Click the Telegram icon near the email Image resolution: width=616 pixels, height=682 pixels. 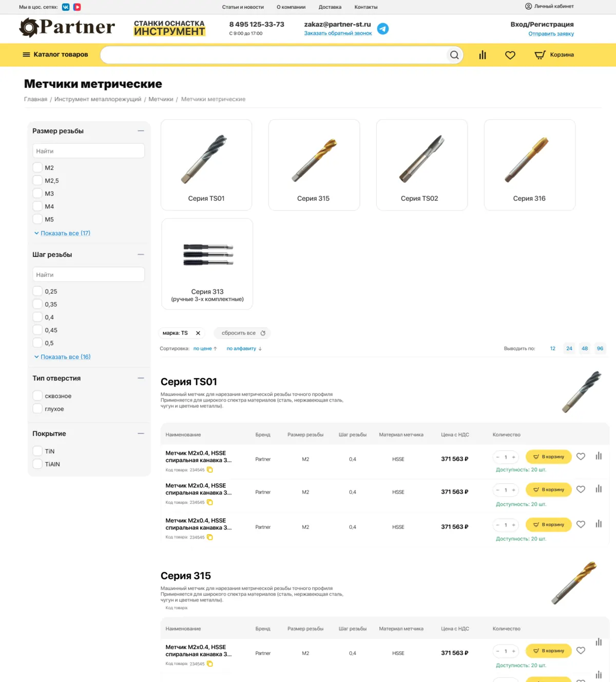coord(383,29)
